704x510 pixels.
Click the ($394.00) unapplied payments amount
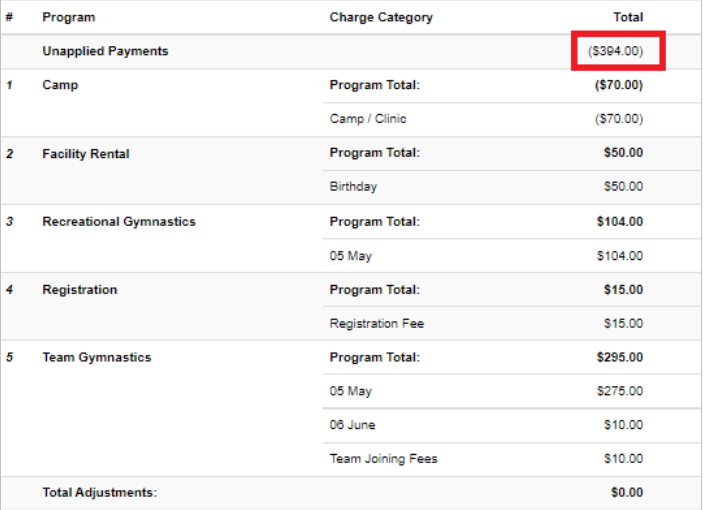point(616,51)
